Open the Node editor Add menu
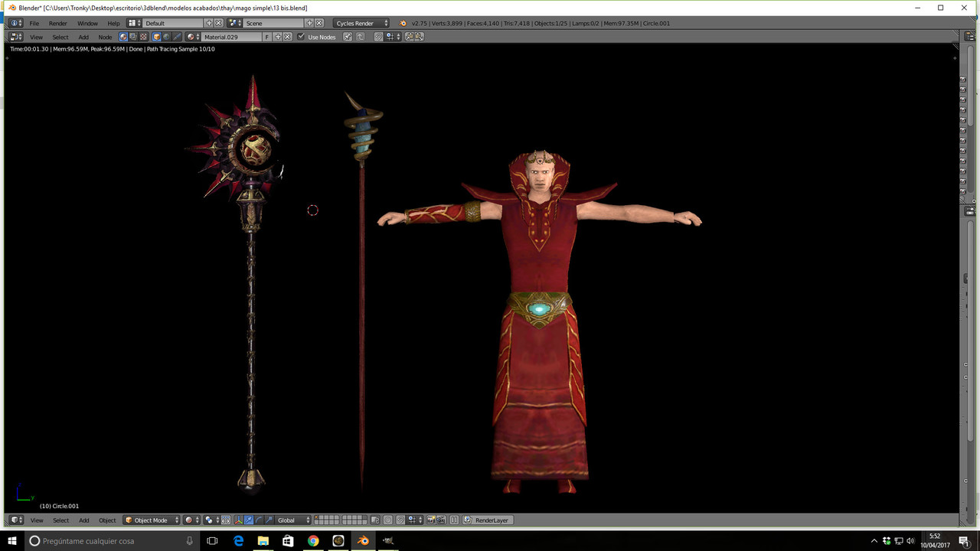This screenshot has width=980, height=551. click(x=83, y=37)
